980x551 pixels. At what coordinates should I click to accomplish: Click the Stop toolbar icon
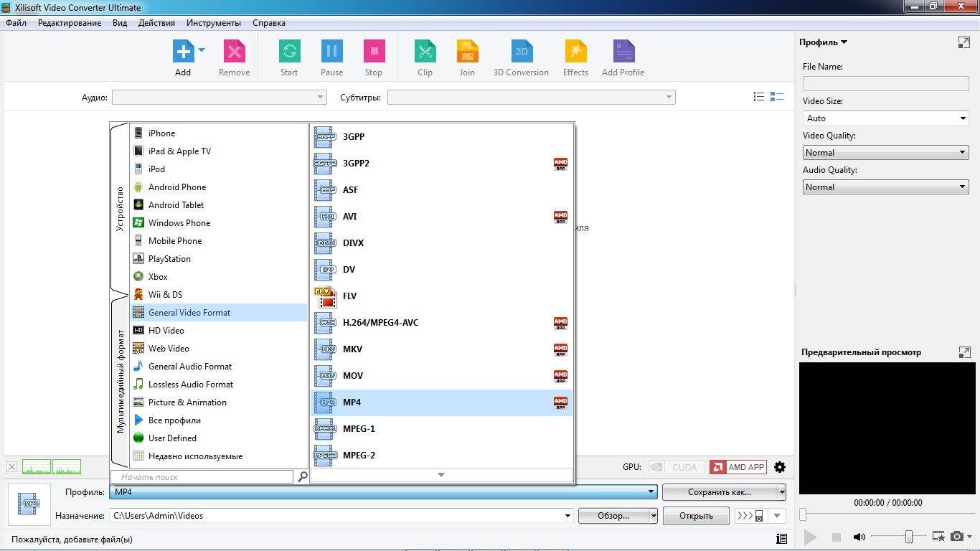point(374,52)
